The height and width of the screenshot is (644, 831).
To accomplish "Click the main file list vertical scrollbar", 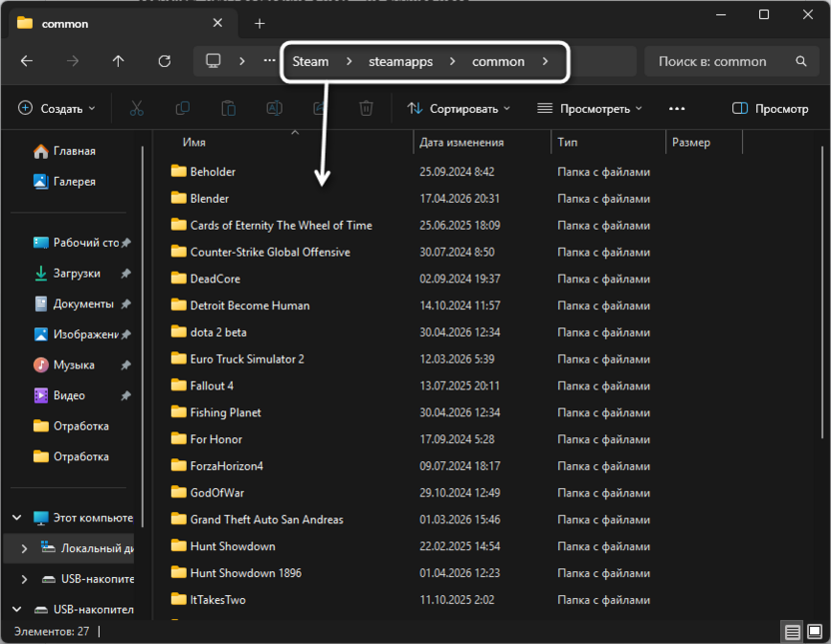I will pos(822,292).
